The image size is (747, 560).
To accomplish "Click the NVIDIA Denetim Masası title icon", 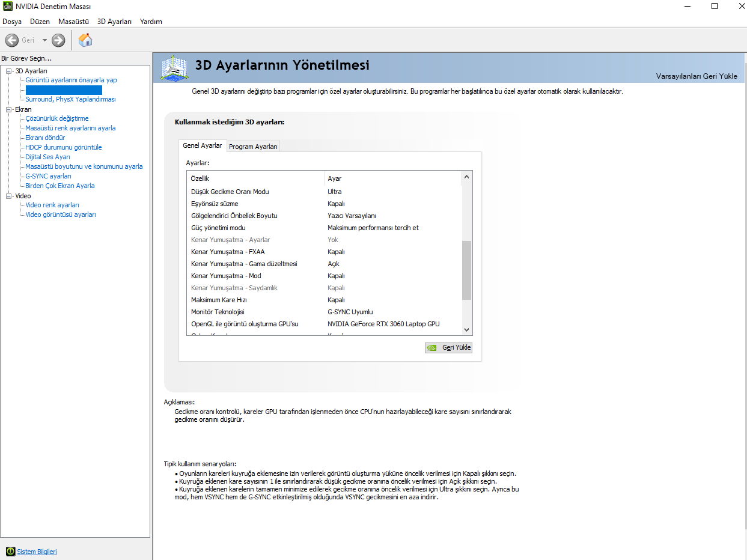I will click(7, 7).
